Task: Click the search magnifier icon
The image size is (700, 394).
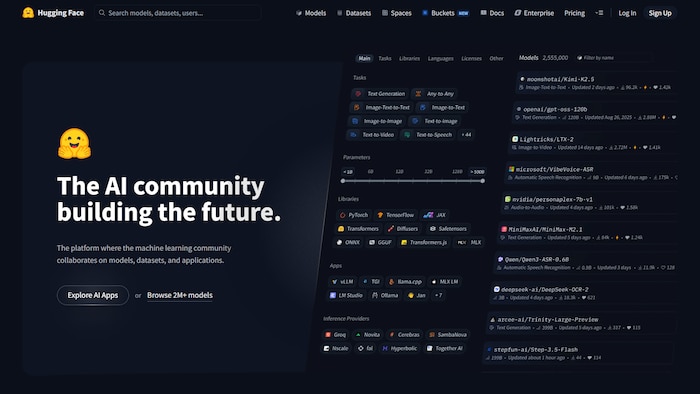Action: tap(102, 13)
